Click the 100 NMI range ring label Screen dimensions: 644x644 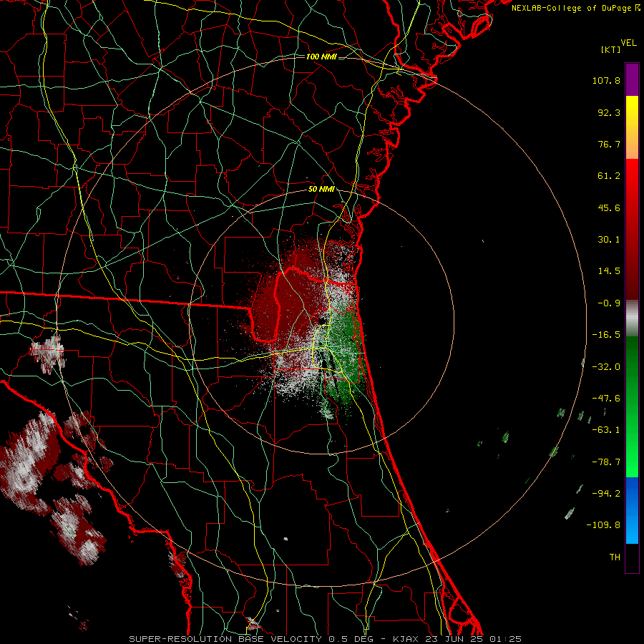tap(321, 57)
